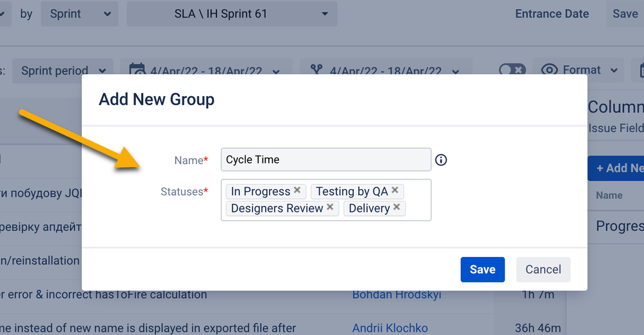Viewport: 644px width, 335px height.
Task: Click inside the Statuses multi-select box
Action: (326, 199)
